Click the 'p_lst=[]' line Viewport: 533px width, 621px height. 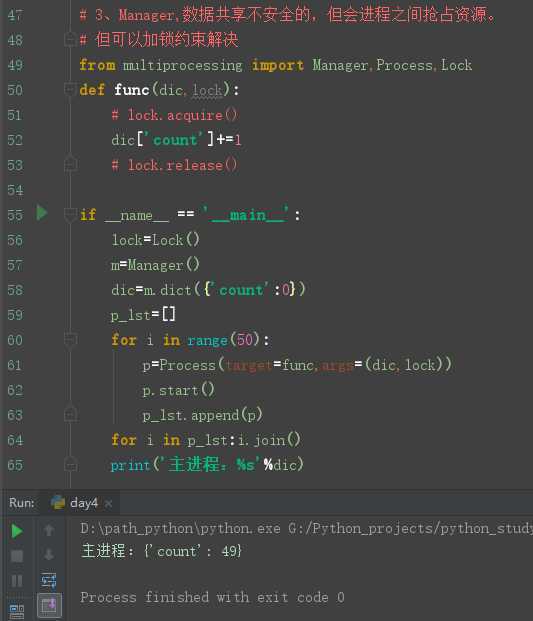point(143,315)
